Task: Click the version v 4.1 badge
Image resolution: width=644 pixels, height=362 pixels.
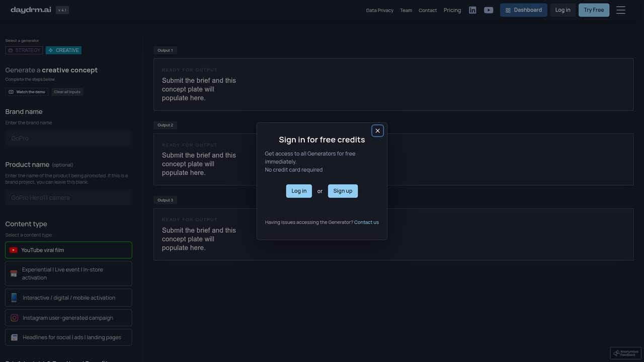Action: (x=62, y=10)
